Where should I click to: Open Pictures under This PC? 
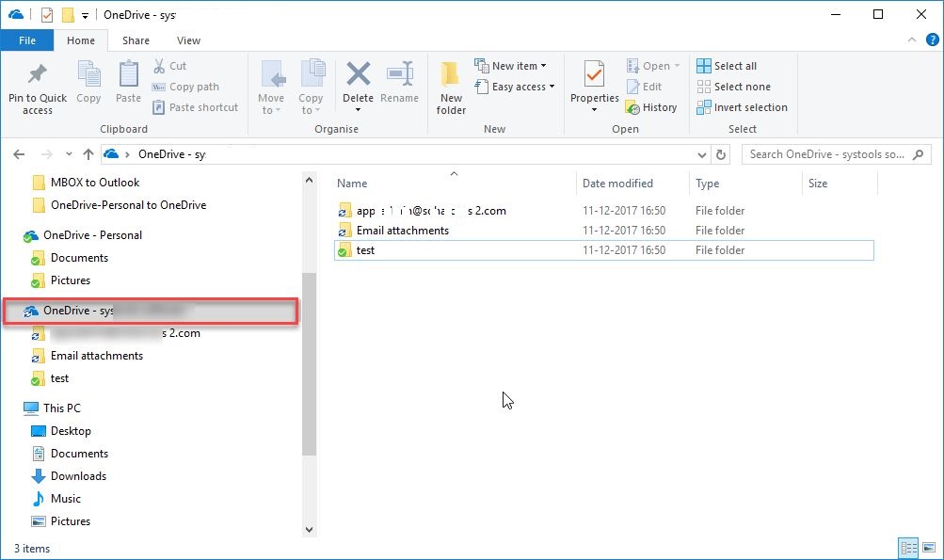click(70, 521)
